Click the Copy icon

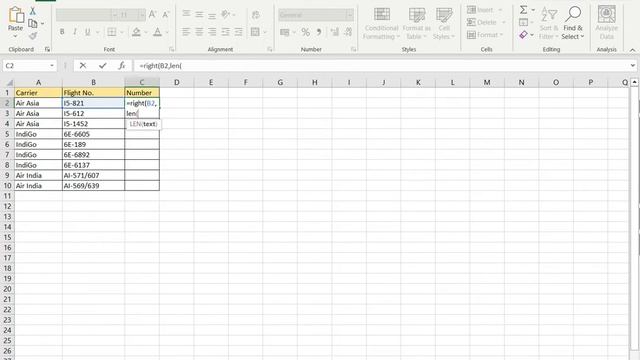[x=33, y=24]
